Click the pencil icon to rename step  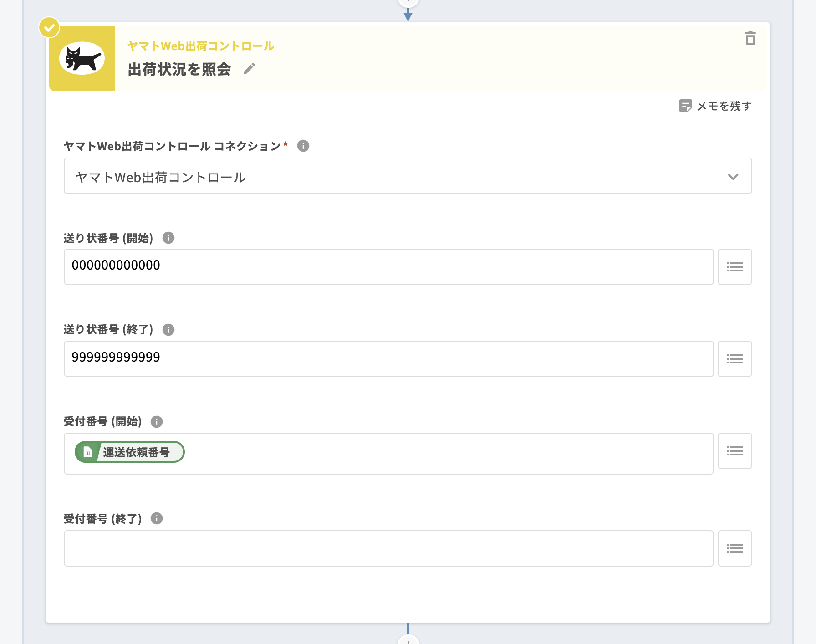tap(250, 69)
